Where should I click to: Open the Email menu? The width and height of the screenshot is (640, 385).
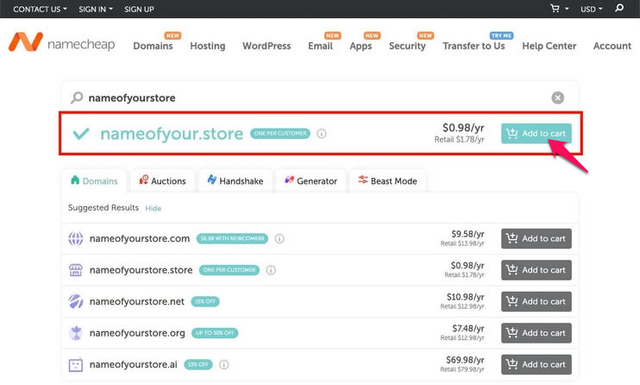point(320,46)
